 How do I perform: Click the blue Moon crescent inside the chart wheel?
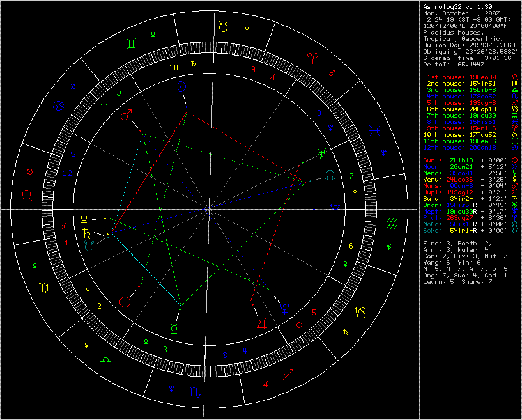pyautogui.click(x=182, y=86)
